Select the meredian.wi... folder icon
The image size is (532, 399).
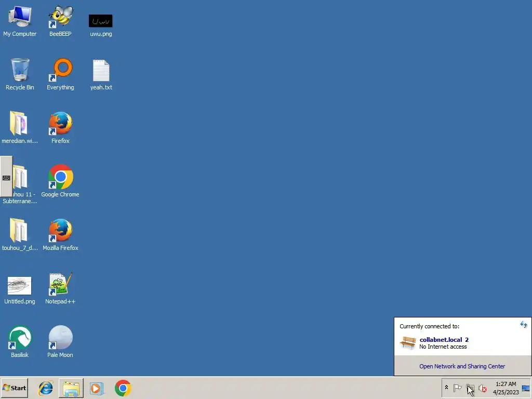20,128
